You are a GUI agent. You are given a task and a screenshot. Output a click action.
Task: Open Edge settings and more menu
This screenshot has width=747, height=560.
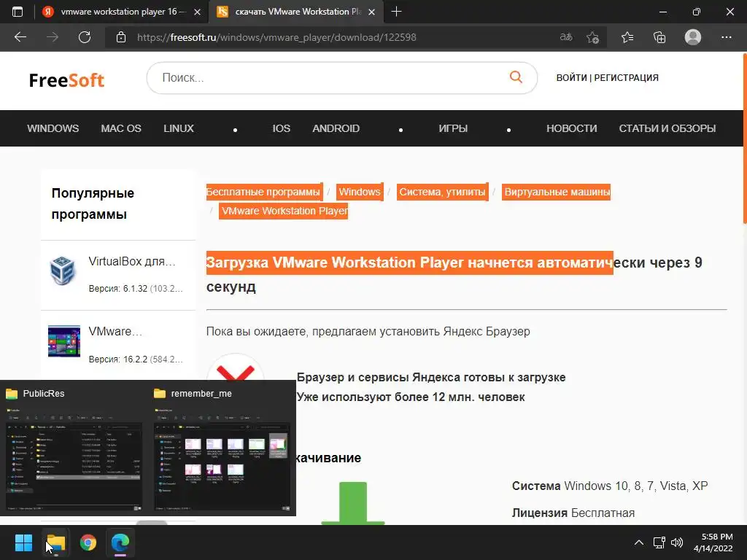pyautogui.click(x=726, y=37)
